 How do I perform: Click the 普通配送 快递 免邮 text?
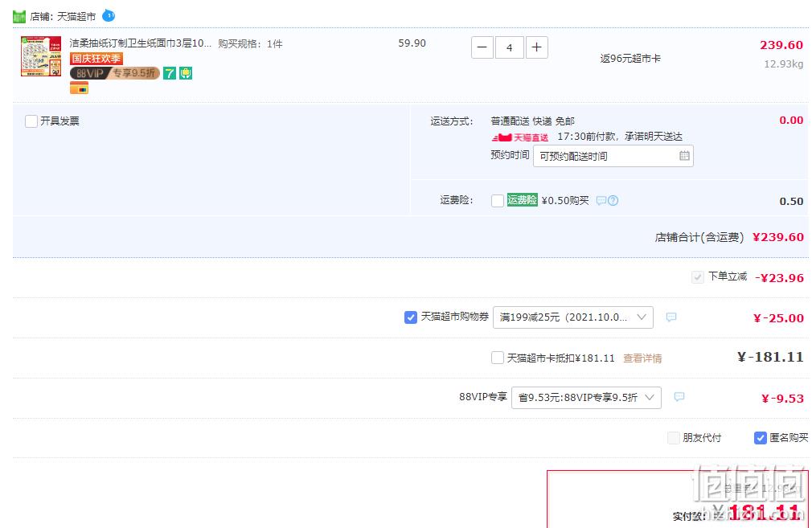coord(532,121)
